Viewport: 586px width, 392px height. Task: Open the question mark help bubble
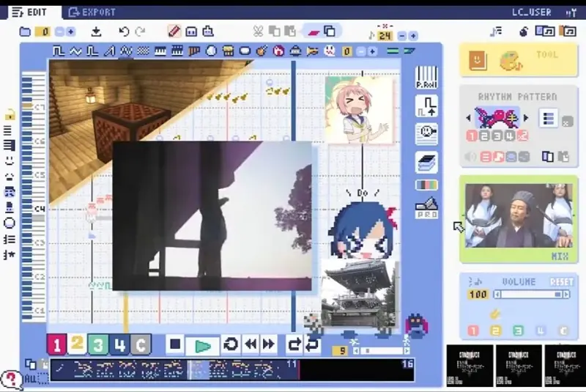click(x=11, y=380)
